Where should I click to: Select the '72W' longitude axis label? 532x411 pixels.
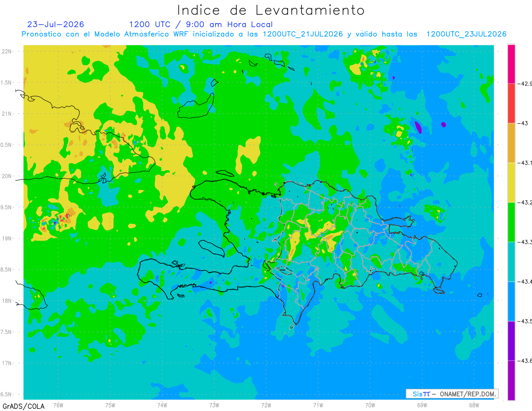click(266, 405)
